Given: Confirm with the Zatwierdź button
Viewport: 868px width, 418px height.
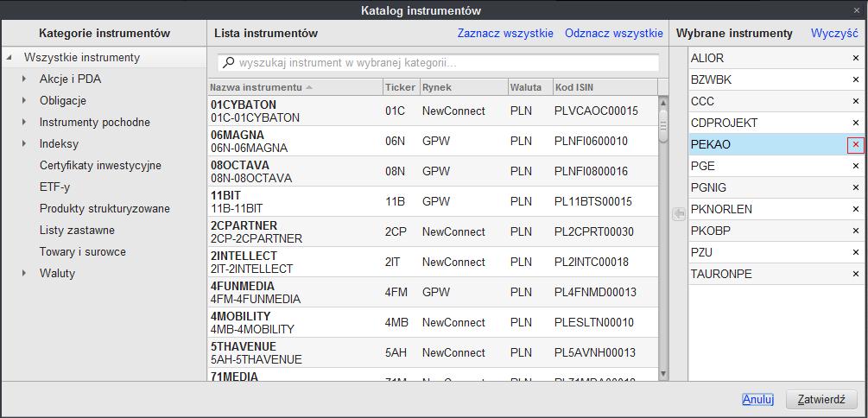Looking at the screenshot, I should click(821, 399).
